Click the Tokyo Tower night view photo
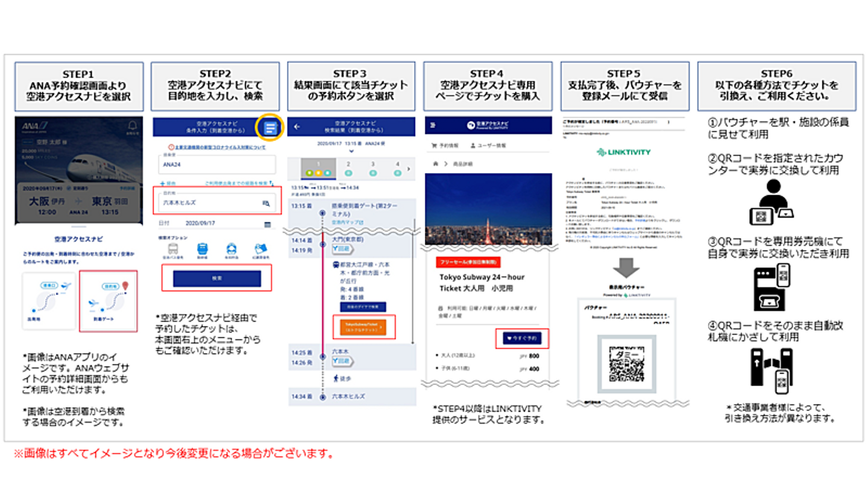868x488 pixels. 488,209
